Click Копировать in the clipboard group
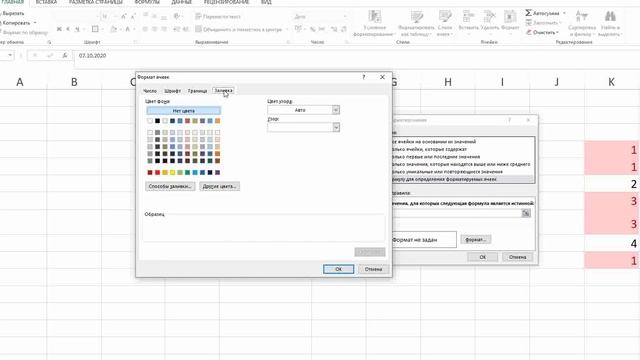 point(17,23)
